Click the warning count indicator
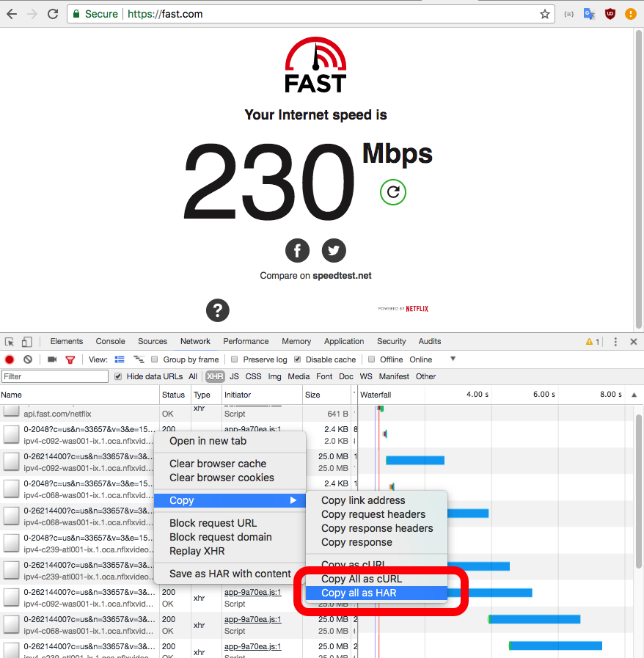The height and width of the screenshot is (658, 644). click(593, 342)
